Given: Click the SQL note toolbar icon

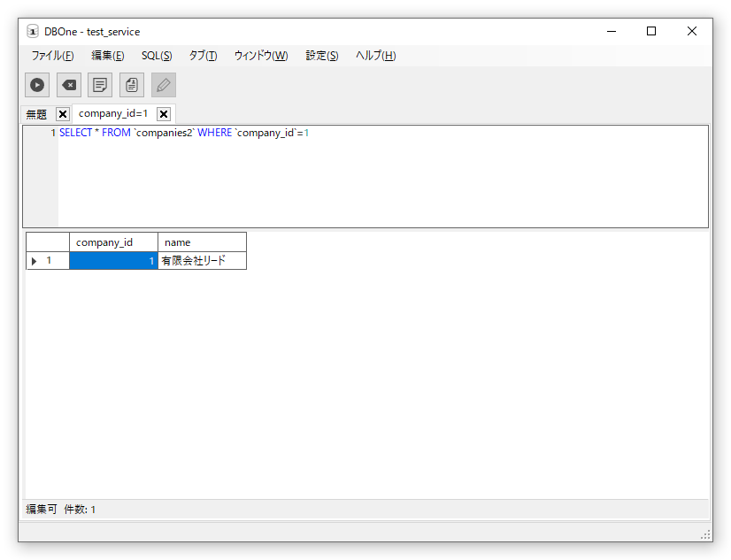Looking at the screenshot, I should click(x=100, y=85).
